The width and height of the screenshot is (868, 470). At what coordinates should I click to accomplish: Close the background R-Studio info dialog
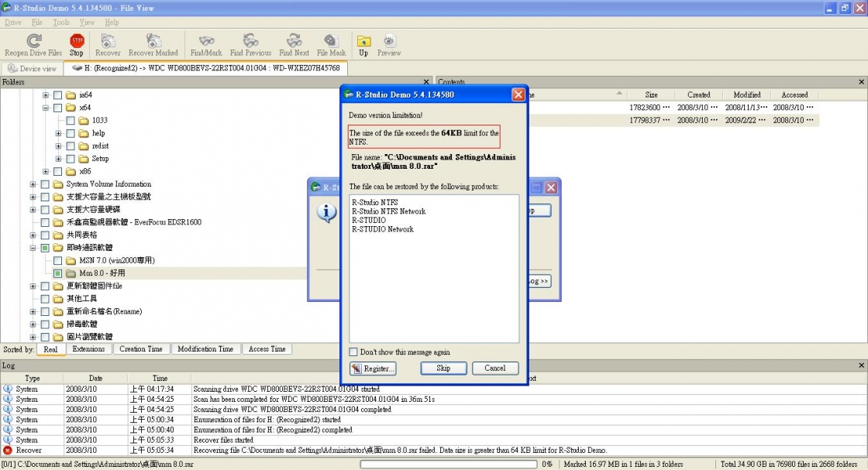(551, 187)
